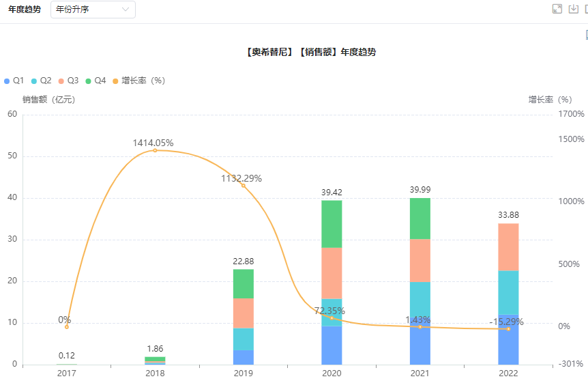Toggle Q1 series in the legend

pyautogui.click(x=14, y=81)
